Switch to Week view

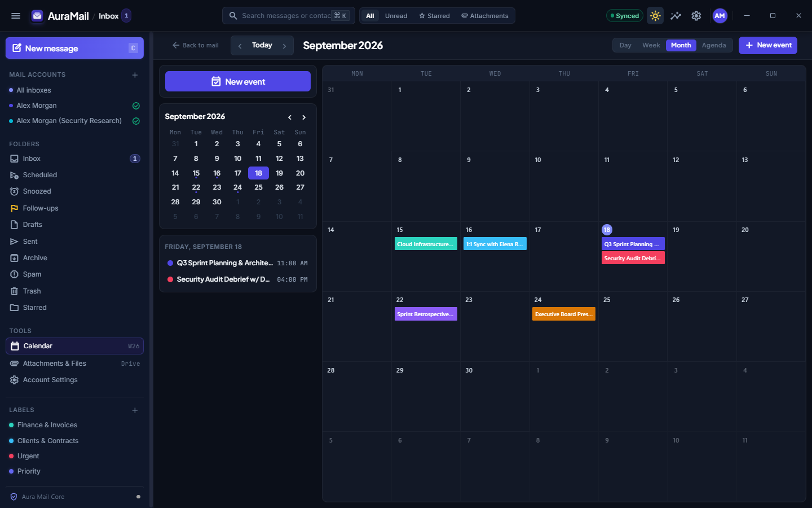651,45
